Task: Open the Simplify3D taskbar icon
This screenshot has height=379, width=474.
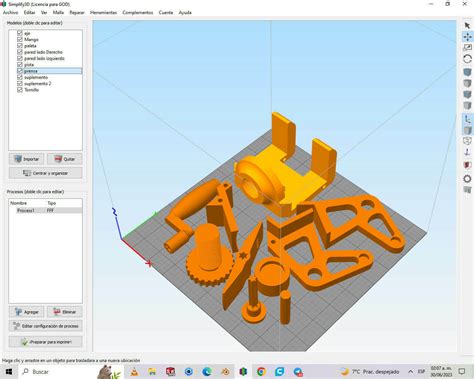Action: pos(243,371)
